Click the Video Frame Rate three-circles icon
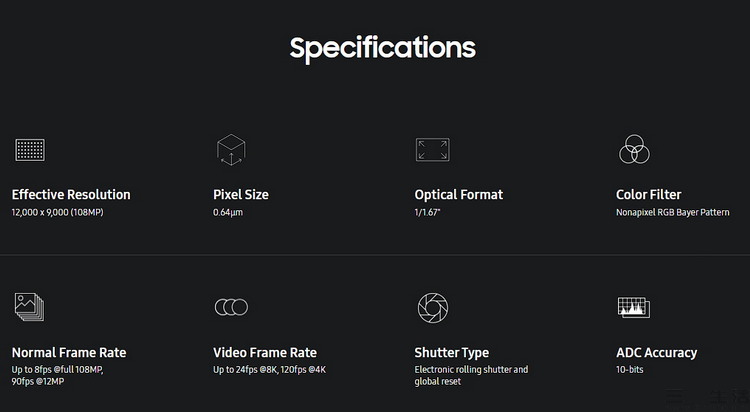This screenshot has height=412, width=750. [231, 307]
